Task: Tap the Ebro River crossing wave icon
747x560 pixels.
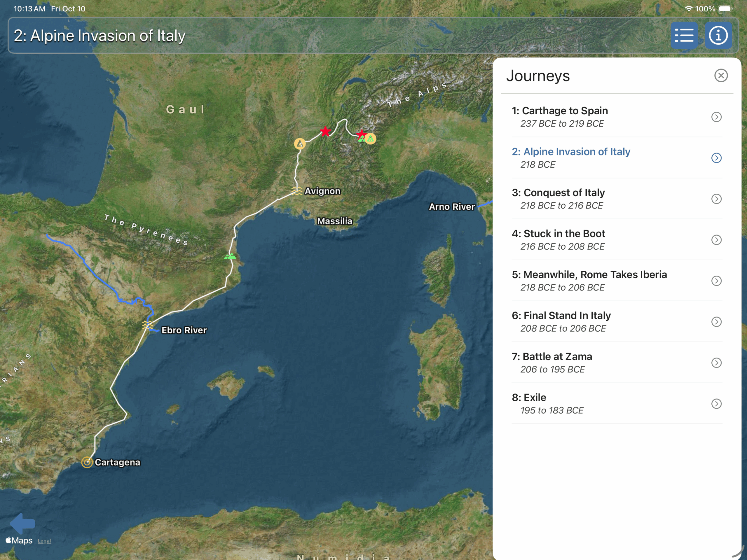Action: (x=147, y=325)
